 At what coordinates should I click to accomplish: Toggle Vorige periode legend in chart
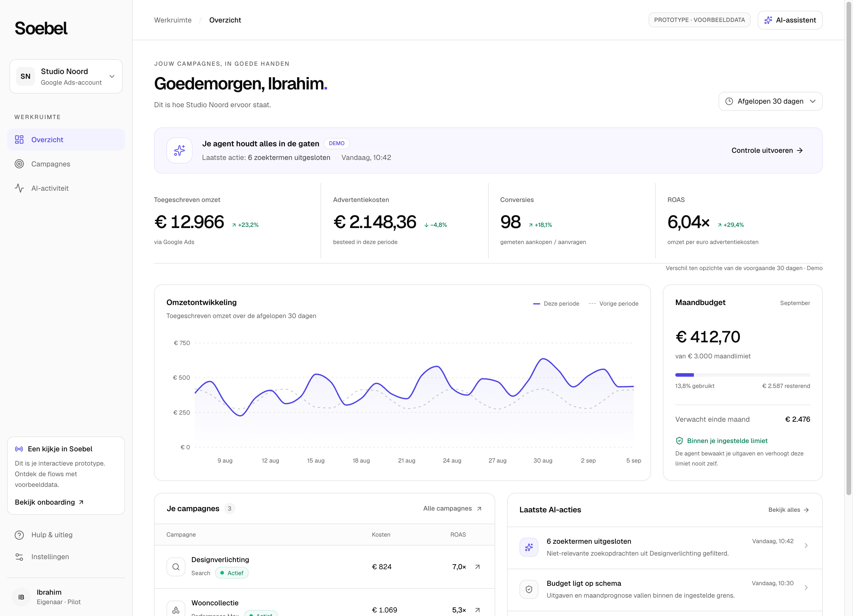pos(613,304)
